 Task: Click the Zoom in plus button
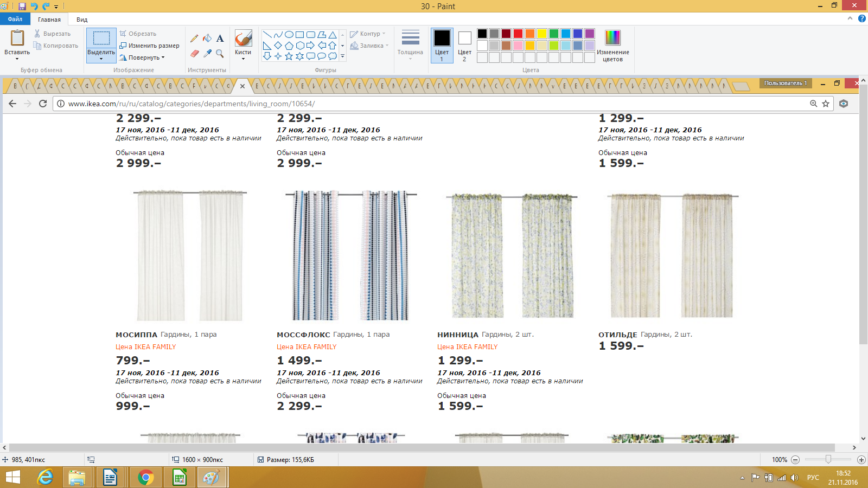coord(861,460)
